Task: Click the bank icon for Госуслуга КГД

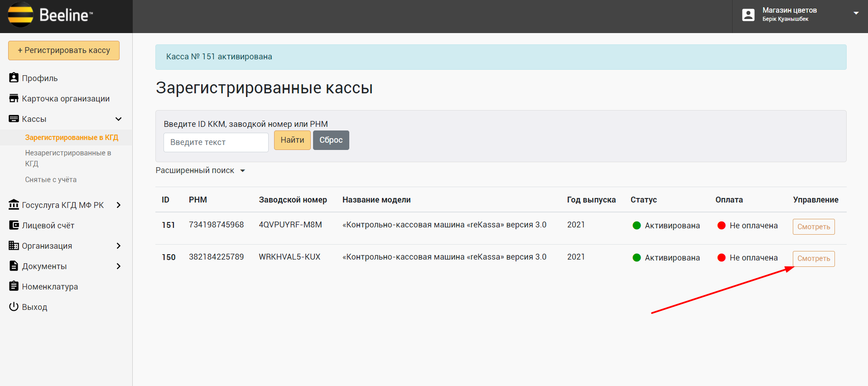Action: 14,205
